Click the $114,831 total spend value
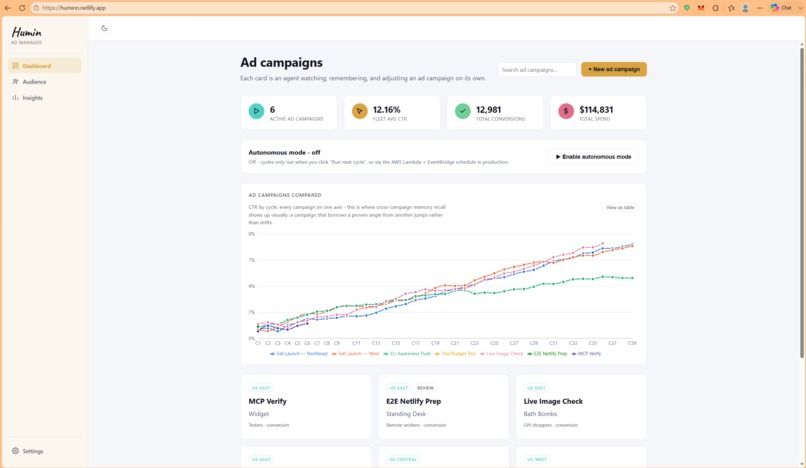The width and height of the screenshot is (806, 468). 596,110
